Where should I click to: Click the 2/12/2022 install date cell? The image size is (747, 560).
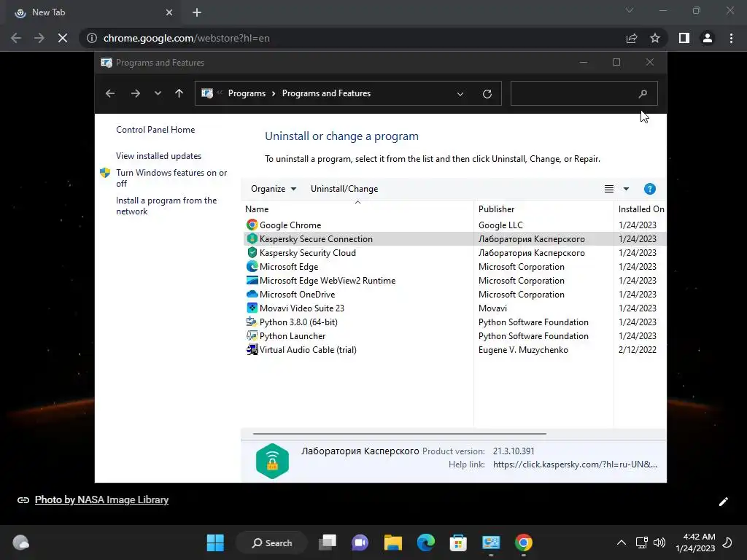(x=638, y=350)
